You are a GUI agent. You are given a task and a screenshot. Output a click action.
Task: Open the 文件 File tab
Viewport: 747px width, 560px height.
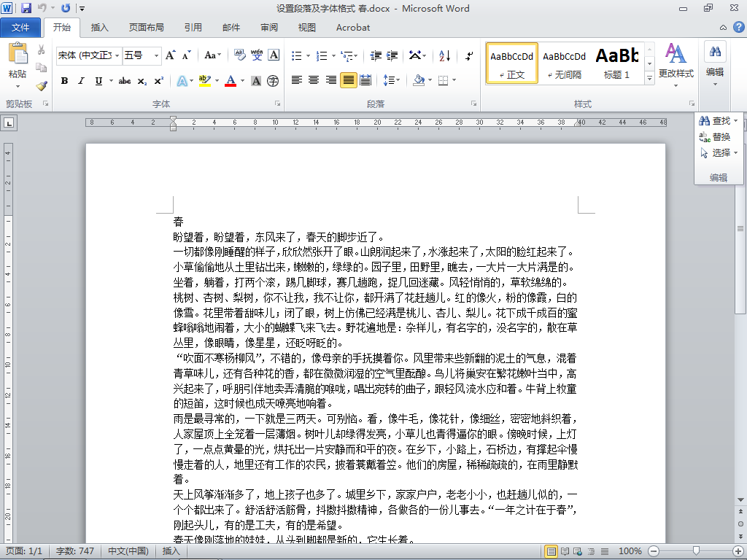[x=20, y=28]
